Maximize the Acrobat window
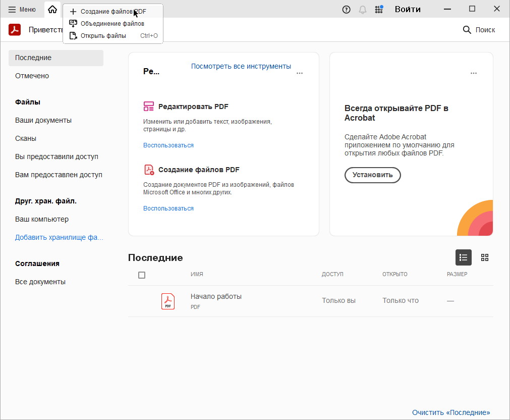The image size is (510, 420). [472, 9]
